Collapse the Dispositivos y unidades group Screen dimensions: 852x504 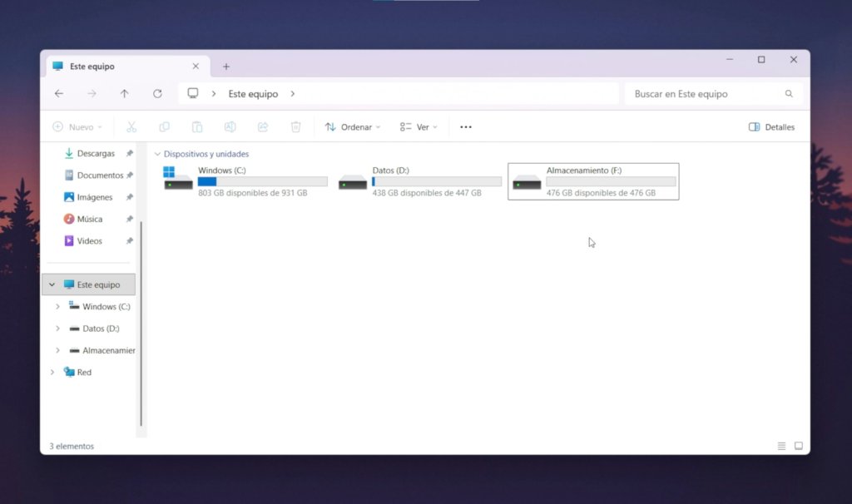click(x=157, y=154)
